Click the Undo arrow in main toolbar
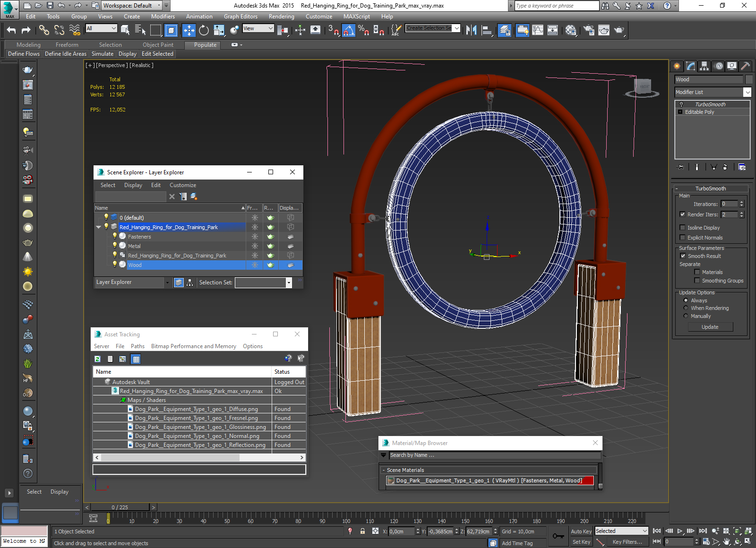The width and height of the screenshot is (756, 548). (11, 30)
